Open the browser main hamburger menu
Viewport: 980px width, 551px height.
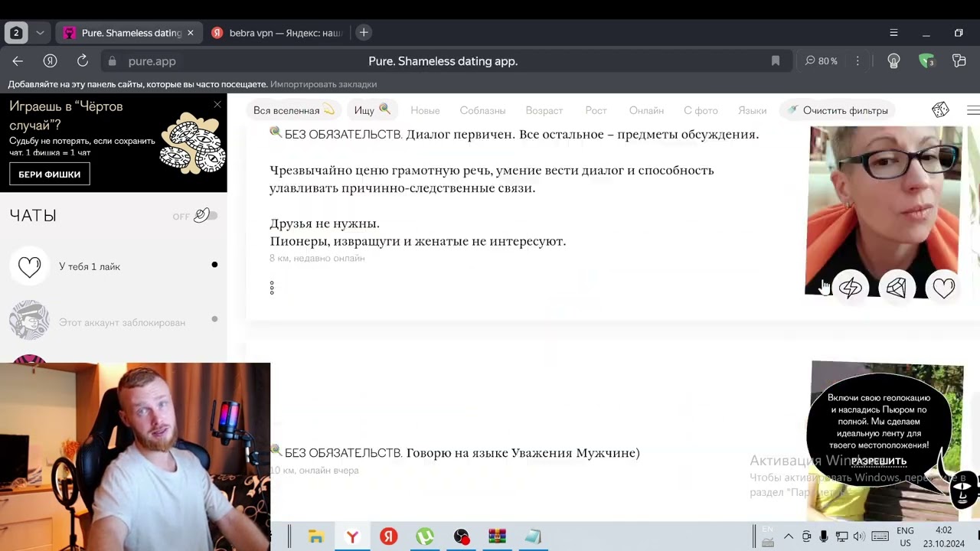point(893,33)
